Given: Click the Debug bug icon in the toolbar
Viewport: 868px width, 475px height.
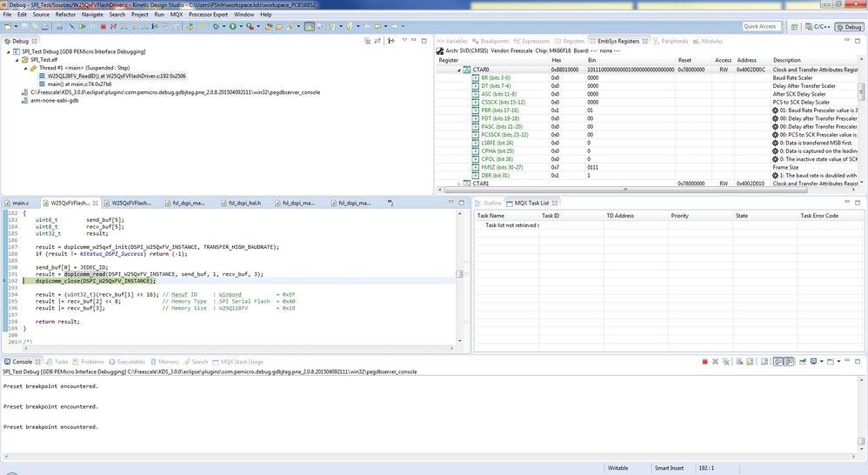Looking at the screenshot, I should pos(216,26).
